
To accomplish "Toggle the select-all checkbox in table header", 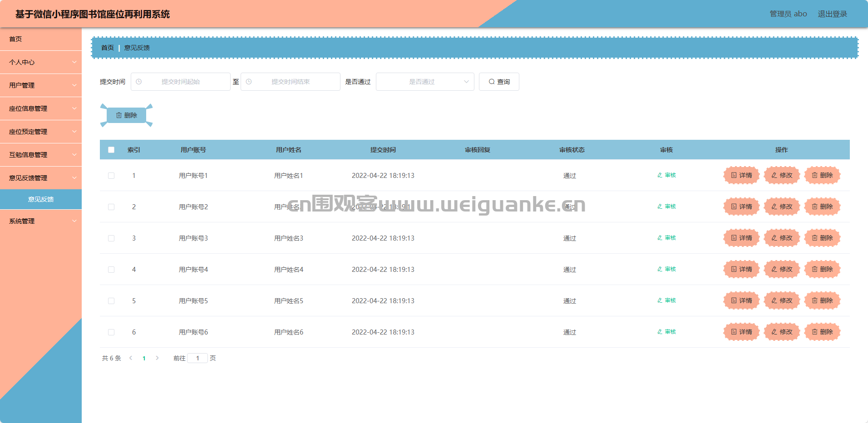I will point(111,150).
